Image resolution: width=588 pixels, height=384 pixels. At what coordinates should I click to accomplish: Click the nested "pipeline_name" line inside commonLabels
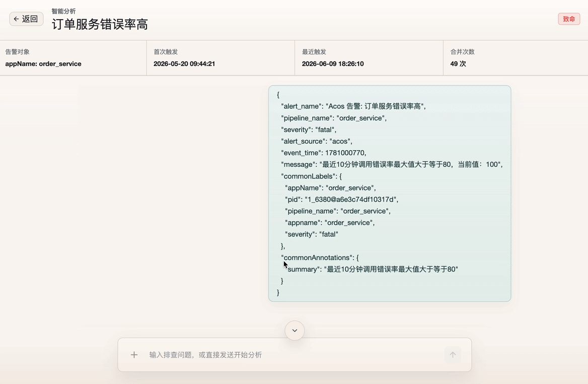pyautogui.click(x=337, y=211)
